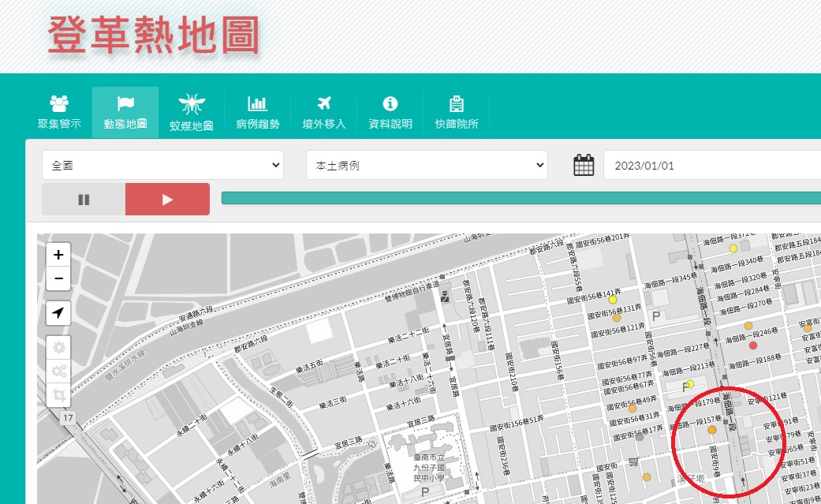Open the 快篩院所 rapid test clinics page
Screen dimensions: 821x504
point(456,112)
